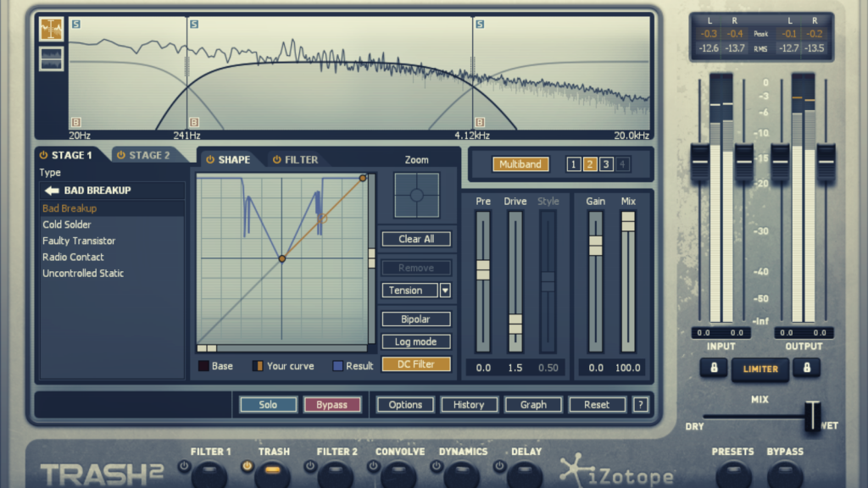868x488 pixels.
Task: Select band count 1
Action: [x=574, y=164]
